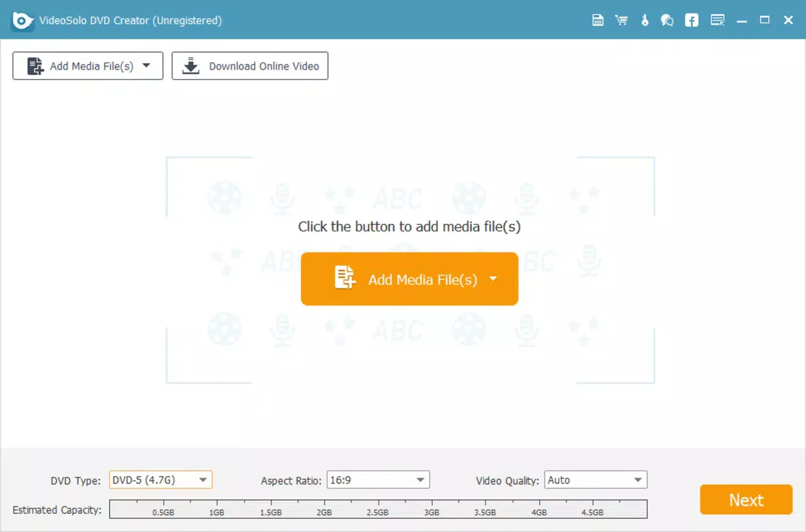
Task: Click the title 'VideoSolo DVD Creator (Unregistered)'
Action: pyautogui.click(x=130, y=21)
